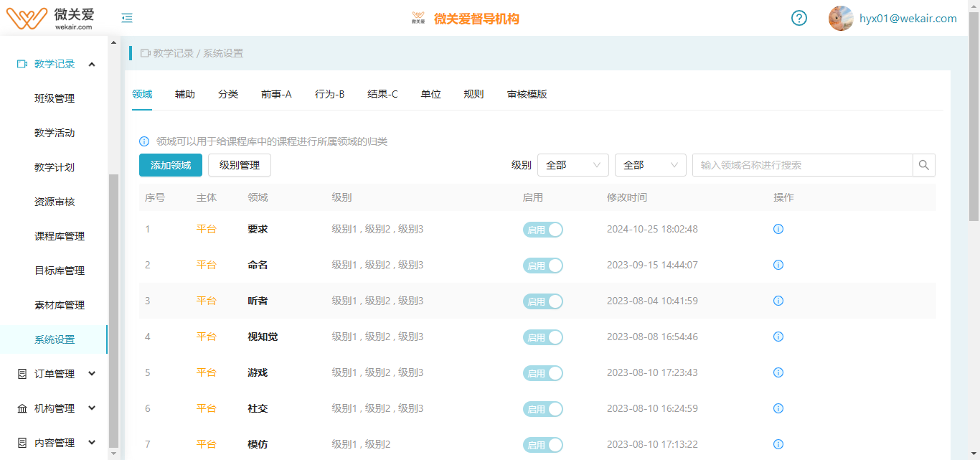
Task: Toggle the 启用 switch for 游戏
Action: [543, 373]
